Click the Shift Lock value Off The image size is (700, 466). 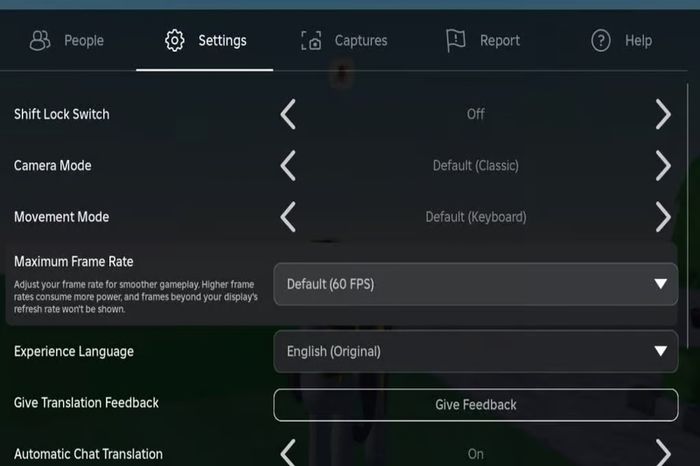(x=476, y=114)
